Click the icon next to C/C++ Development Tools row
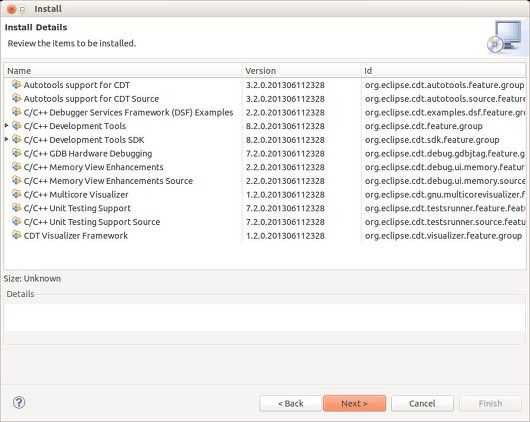The width and height of the screenshot is (530, 422). tap(16, 126)
